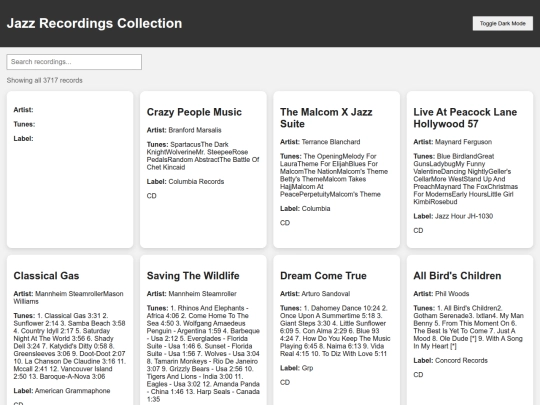Click artist name Branford Marsalis

[195, 130]
